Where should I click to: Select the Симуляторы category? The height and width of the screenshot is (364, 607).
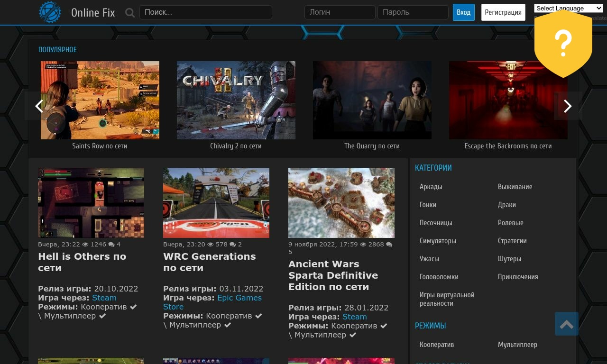click(x=438, y=241)
